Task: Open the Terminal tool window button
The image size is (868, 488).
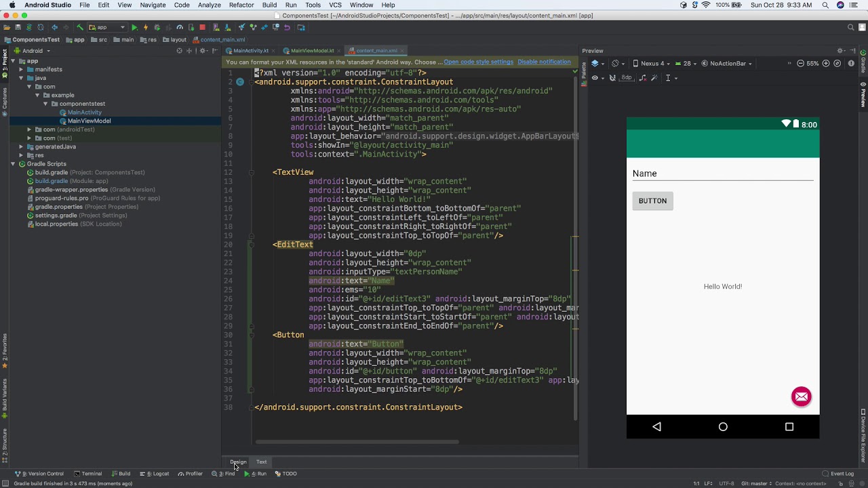Action: pos(87,474)
